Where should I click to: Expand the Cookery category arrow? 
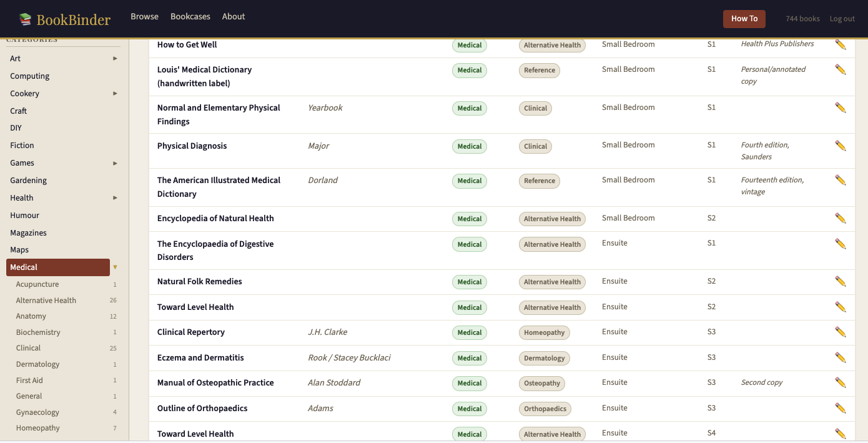115,93
